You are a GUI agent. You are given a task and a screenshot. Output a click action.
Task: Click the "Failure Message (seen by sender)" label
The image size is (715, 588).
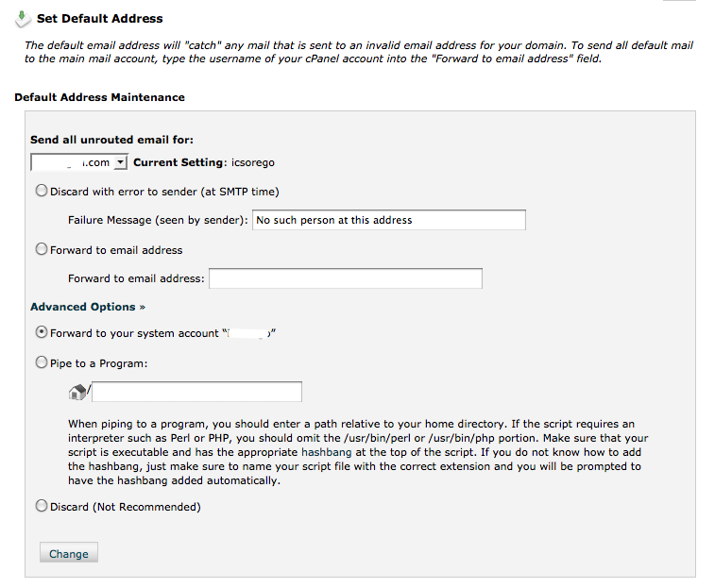pyautogui.click(x=158, y=220)
